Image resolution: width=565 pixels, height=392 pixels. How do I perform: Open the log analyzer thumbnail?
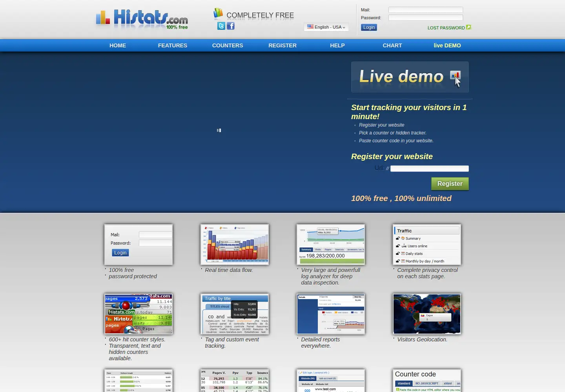point(331,245)
